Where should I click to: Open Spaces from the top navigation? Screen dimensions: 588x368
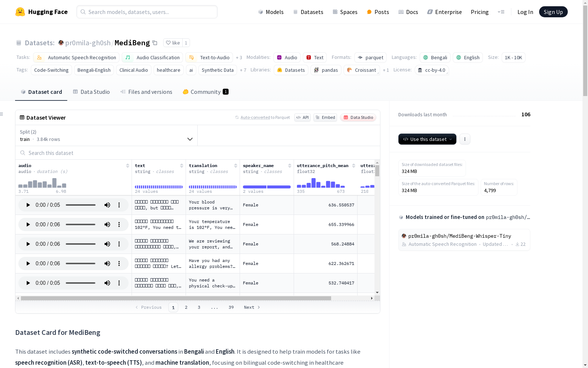[x=345, y=12]
